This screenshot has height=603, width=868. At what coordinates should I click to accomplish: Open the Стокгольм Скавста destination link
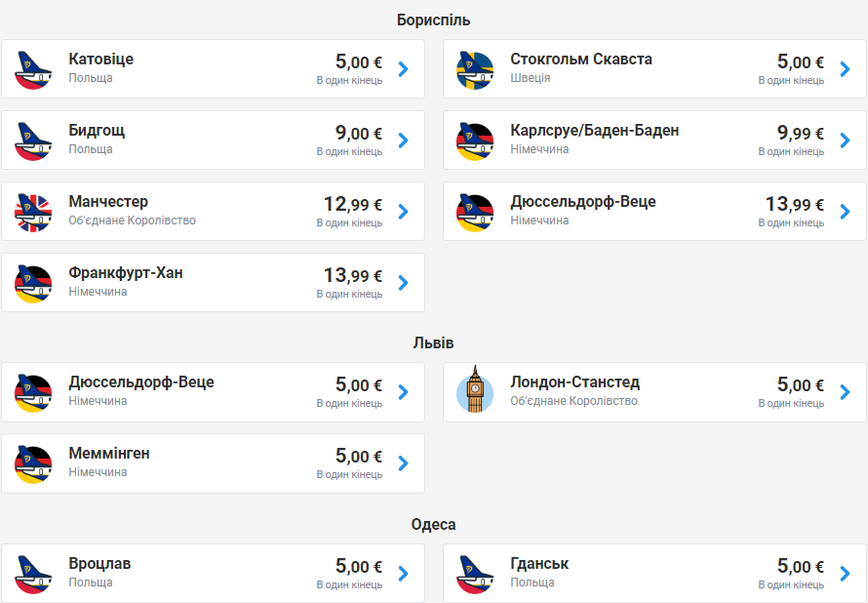pyautogui.click(x=581, y=60)
